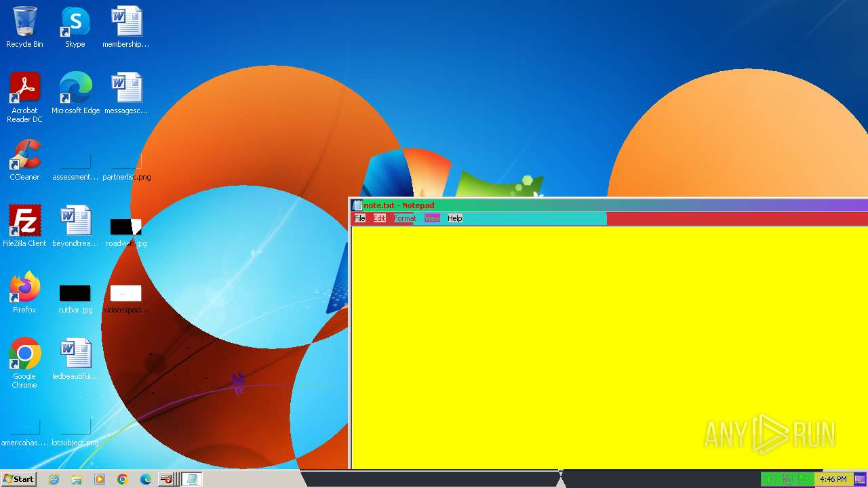Image resolution: width=868 pixels, height=488 pixels.
Task: Open the Notepad File menu
Action: 359,218
